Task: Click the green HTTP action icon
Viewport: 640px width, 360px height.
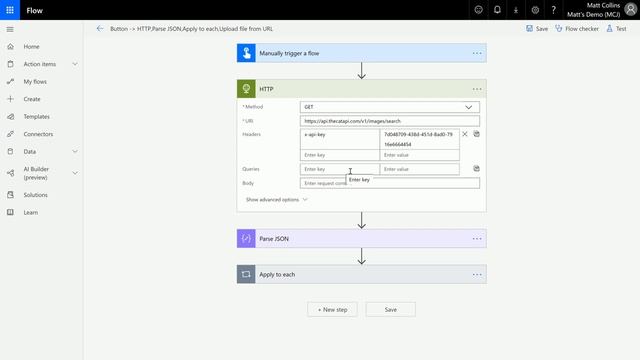Action: pos(246,89)
